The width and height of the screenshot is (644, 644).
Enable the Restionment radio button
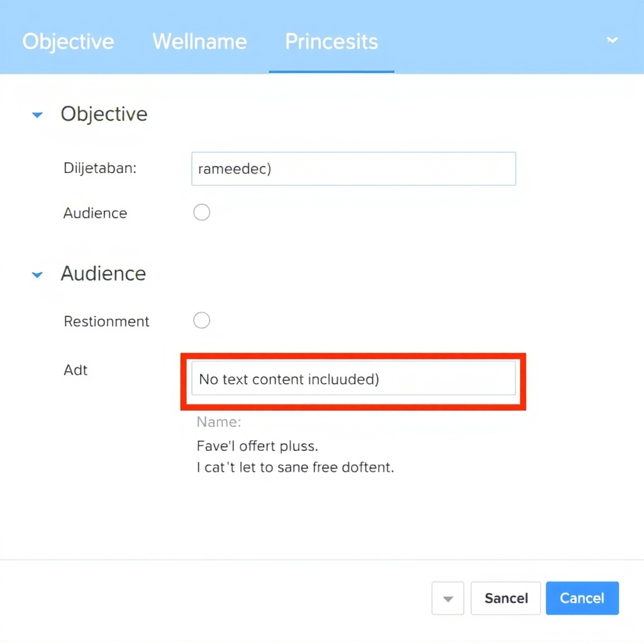[x=201, y=320]
